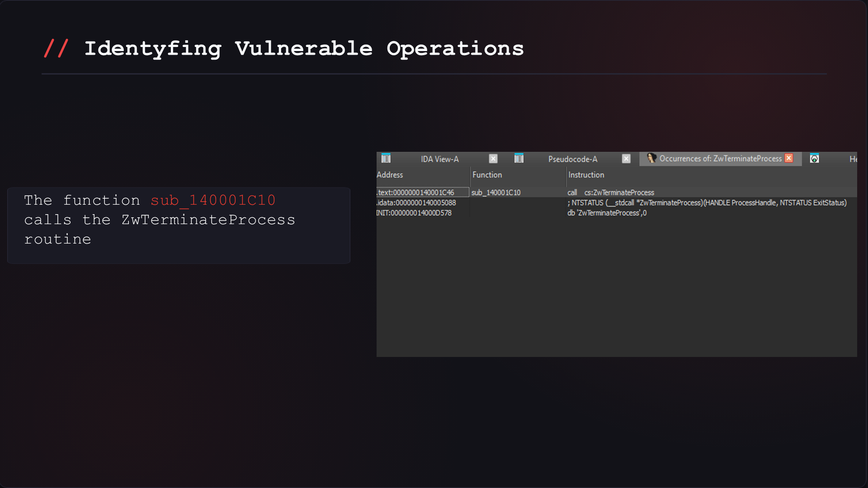Click the db 'ZwTerminateProcess',0 instruction
Screen dimensions: 868x488
[x=607, y=213]
